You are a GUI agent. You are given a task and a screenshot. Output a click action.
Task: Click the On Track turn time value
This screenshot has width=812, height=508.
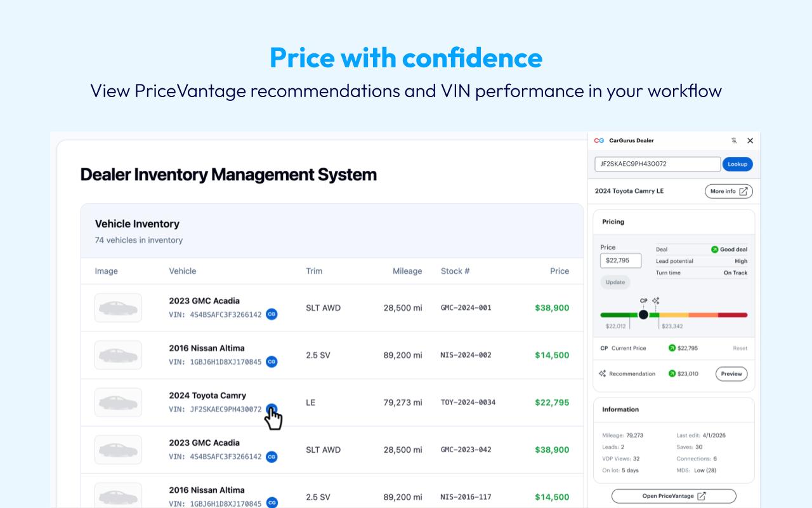(x=735, y=273)
